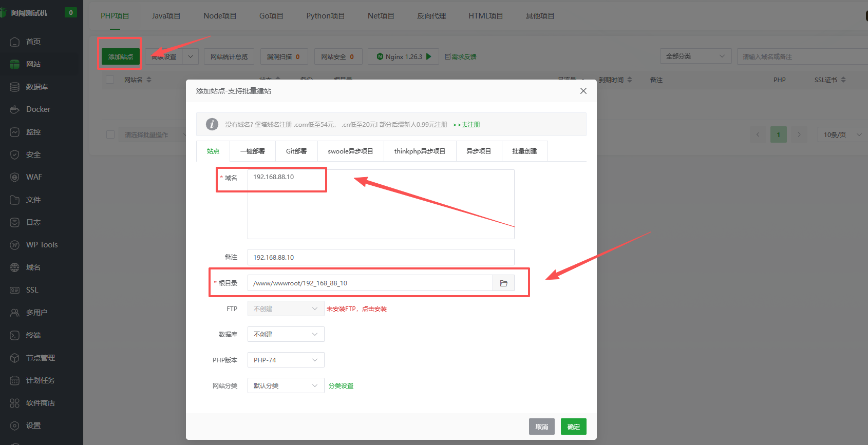Viewport: 868px width, 445px height.
Task: Open the 安全 shield icon
Action: tap(15, 154)
